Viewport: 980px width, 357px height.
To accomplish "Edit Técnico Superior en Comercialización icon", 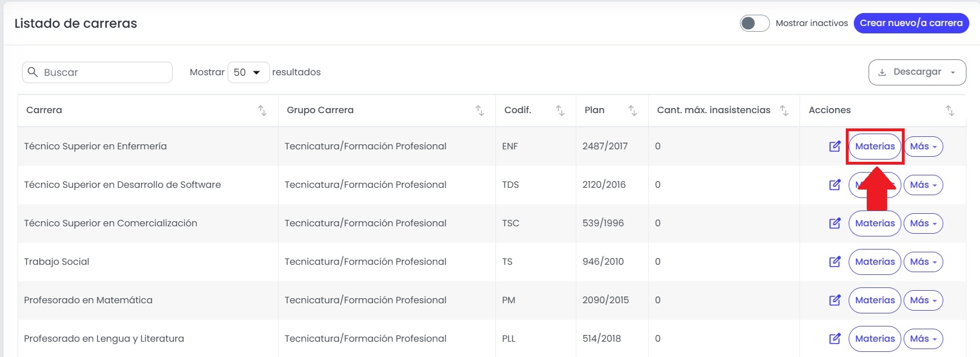I will click(x=835, y=223).
